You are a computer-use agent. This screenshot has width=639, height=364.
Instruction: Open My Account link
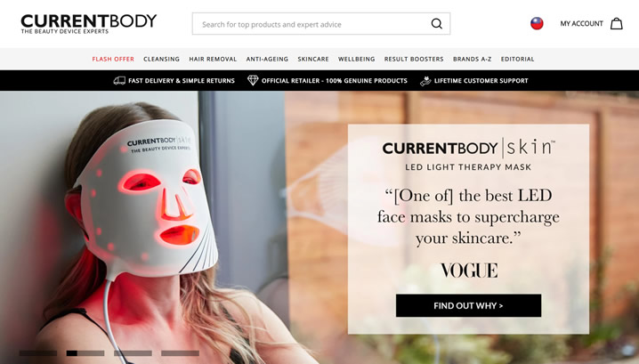click(x=581, y=24)
